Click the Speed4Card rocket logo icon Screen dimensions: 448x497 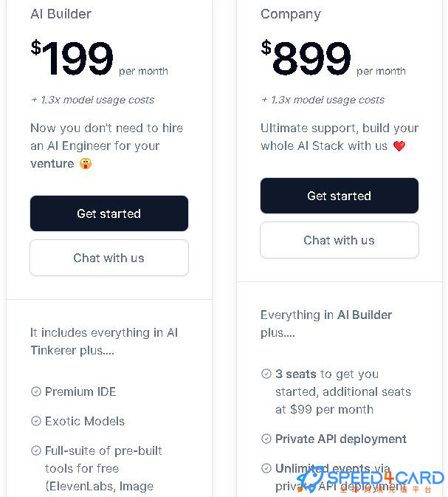tap(311, 479)
